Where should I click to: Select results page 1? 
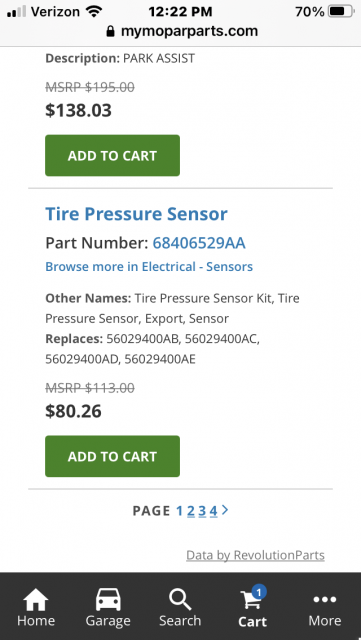(x=179, y=511)
